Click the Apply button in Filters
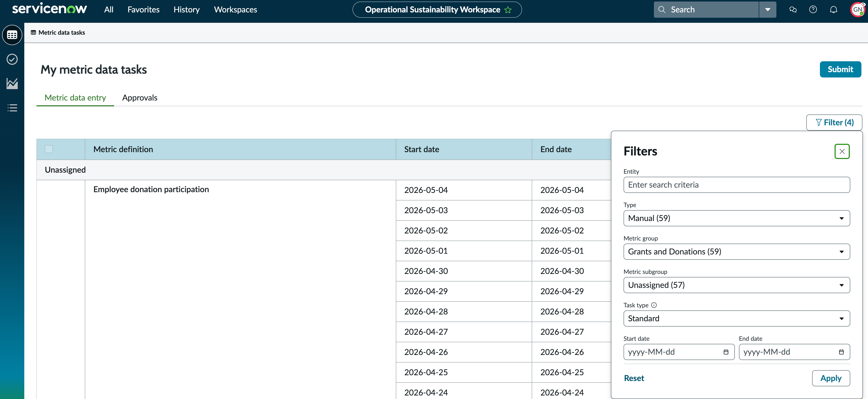Image resolution: width=868 pixels, height=399 pixels. 831,378
